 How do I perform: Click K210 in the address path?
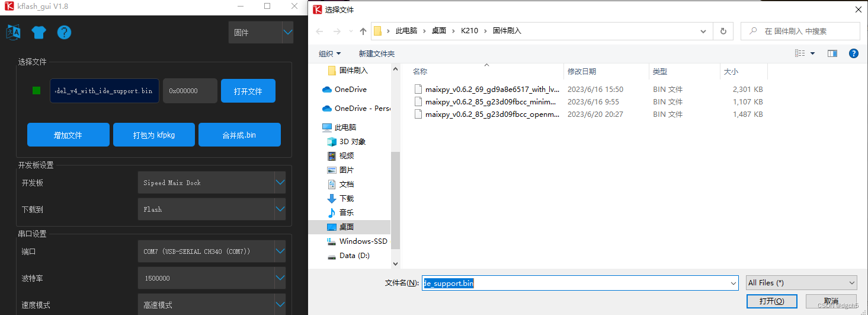469,31
